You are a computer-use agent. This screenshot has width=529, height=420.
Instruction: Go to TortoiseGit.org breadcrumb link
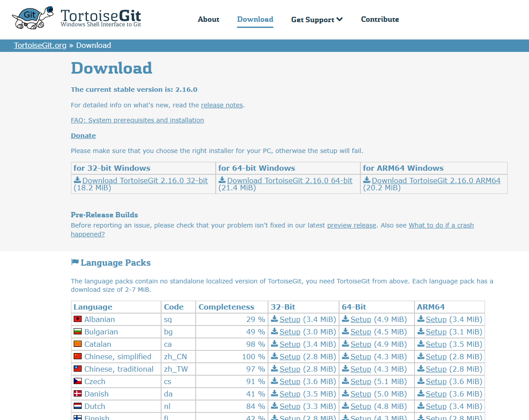point(40,45)
